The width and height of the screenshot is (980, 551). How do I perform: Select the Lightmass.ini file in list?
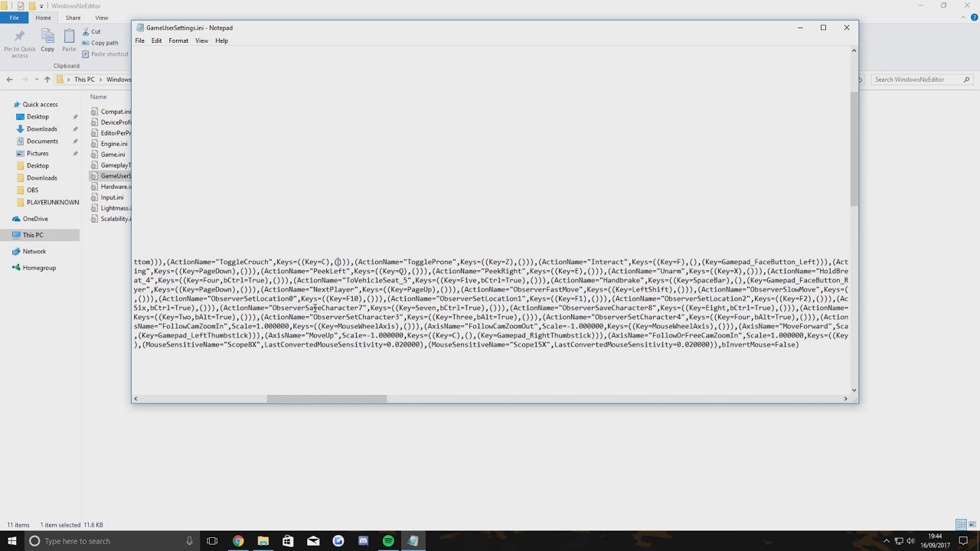tap(110, 208)
